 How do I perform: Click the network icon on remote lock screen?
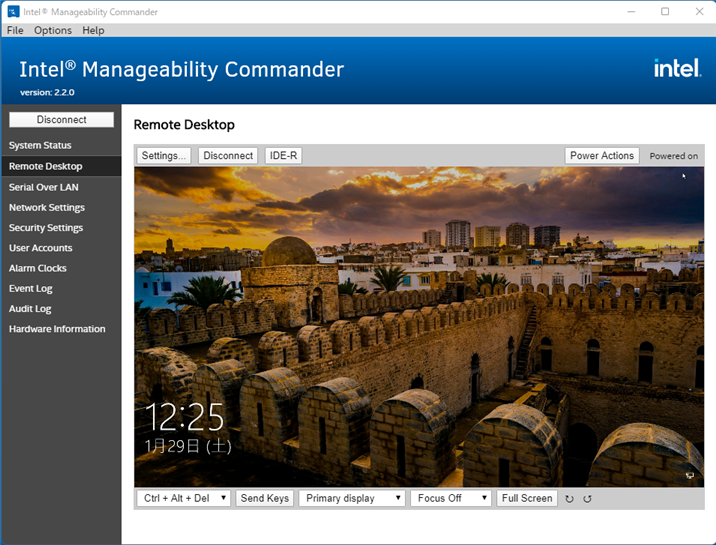coord(690,476)
